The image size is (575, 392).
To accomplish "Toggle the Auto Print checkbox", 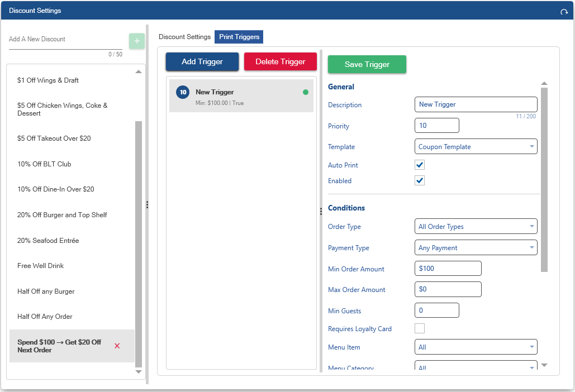I will 420,165.
